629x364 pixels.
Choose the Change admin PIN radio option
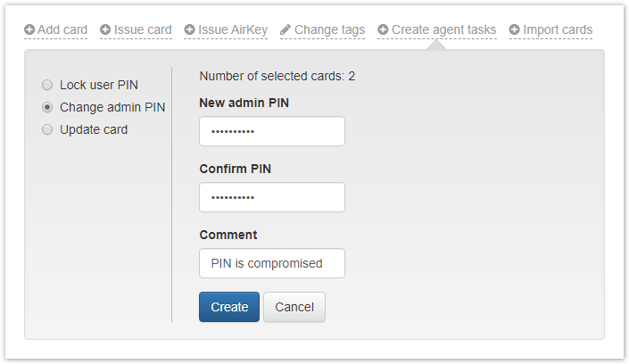47,107
